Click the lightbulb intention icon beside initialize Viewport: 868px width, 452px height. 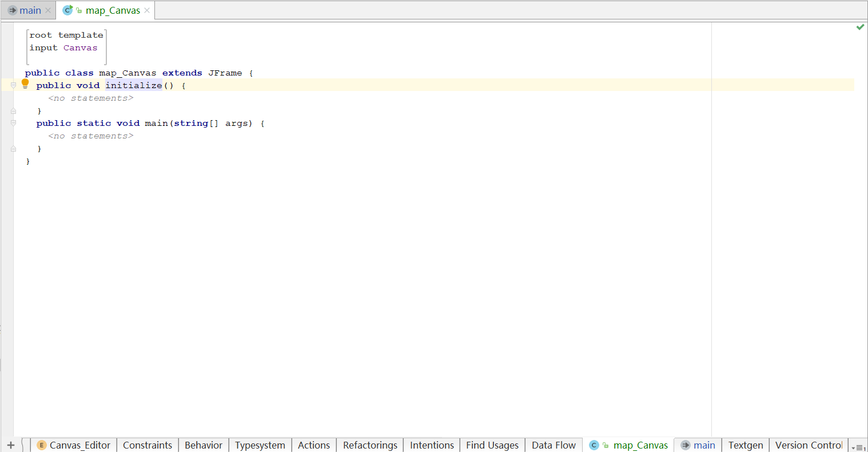coord(25,84)
